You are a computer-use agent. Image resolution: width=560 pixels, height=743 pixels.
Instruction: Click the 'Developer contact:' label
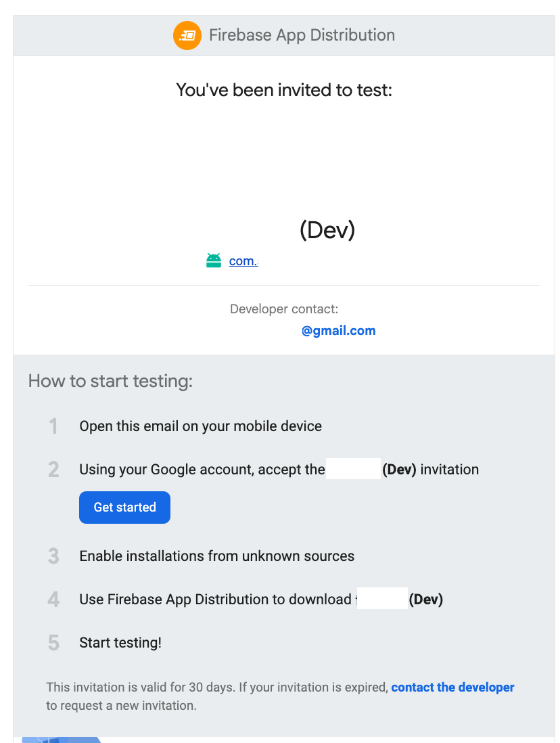[284, 309]
